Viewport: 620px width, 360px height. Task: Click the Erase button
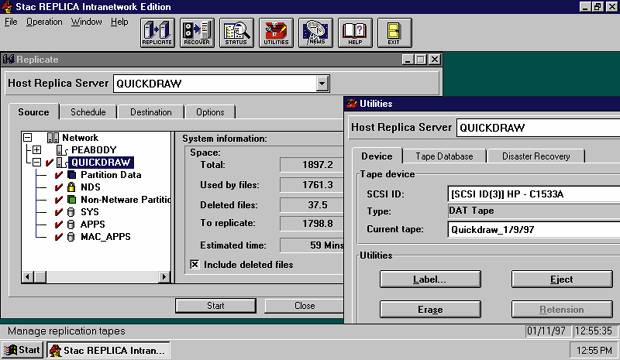pyautogui.click(x=430, y=309)
